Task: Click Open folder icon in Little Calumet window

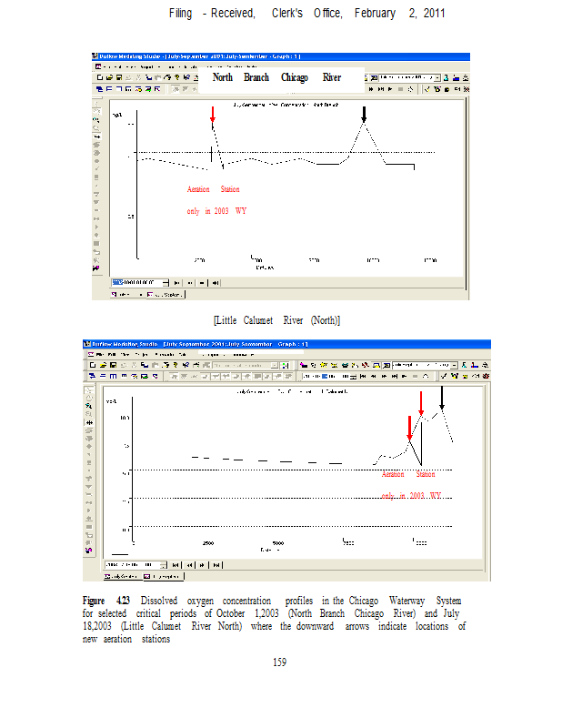Action: coord(103,365)
